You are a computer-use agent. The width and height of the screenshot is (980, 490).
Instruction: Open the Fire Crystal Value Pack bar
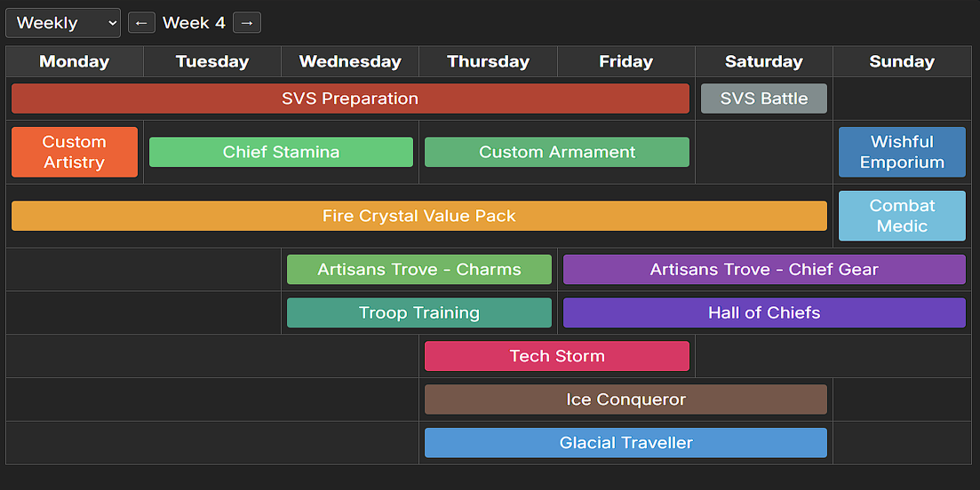click(419, 216)
